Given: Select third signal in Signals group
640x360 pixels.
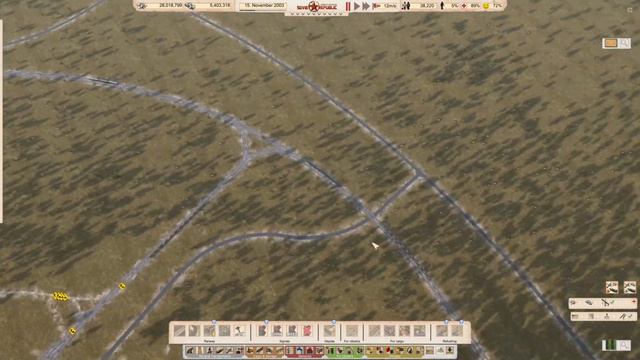Looking at the screenshot, I should (291, 331).
